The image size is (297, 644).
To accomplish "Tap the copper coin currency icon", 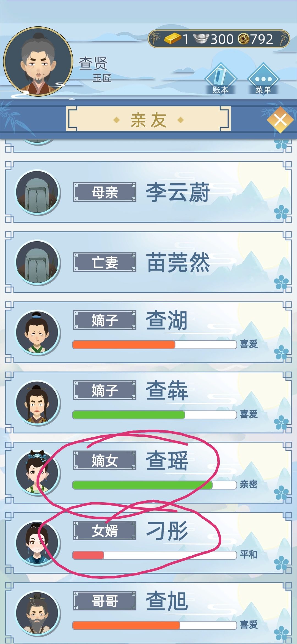I will click(x=244, y=39).
